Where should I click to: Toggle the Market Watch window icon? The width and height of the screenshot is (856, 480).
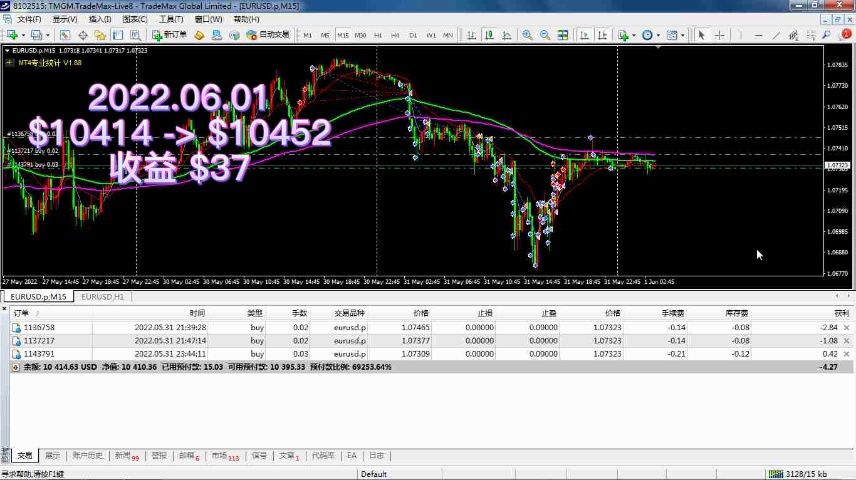click(65, 35)
